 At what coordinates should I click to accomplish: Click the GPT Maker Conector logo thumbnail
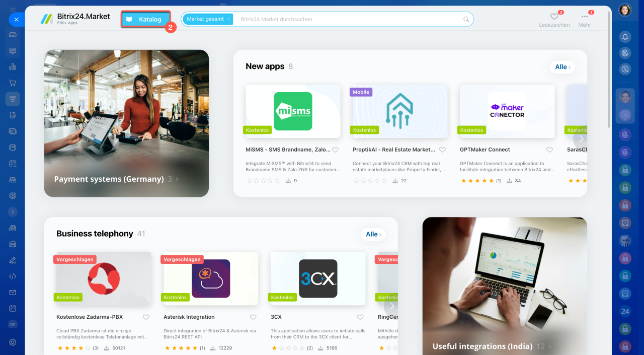pyautogui.click(x=507, y=111)
